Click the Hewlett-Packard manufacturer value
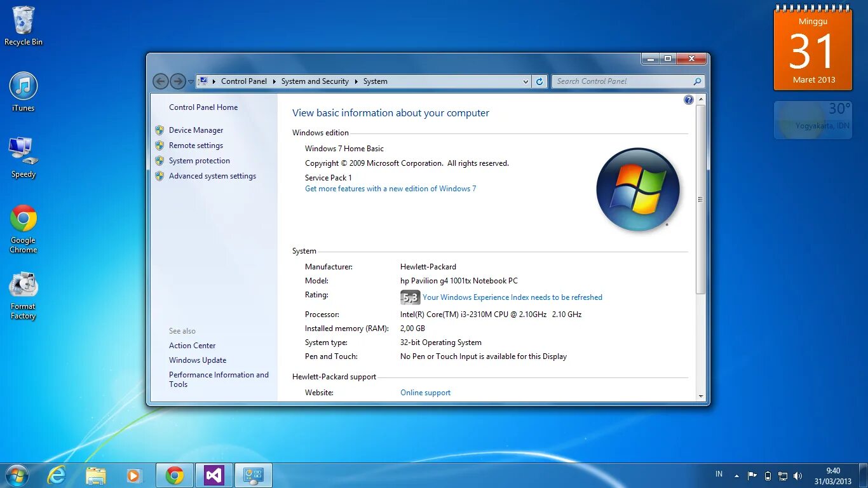868x488 pixels. (428, 267)
